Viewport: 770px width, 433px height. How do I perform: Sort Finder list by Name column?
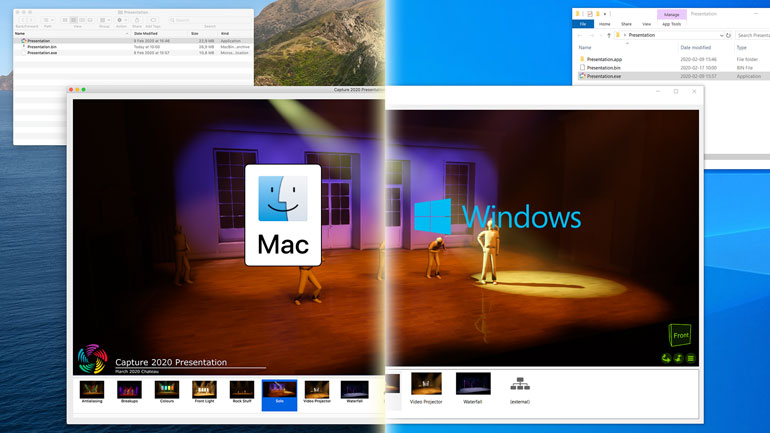coord(20,33)
